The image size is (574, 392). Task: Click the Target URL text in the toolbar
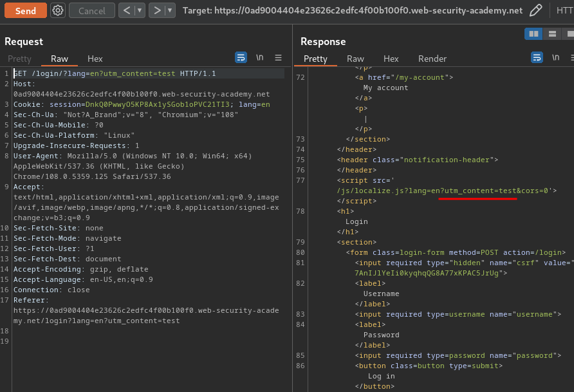353,10
